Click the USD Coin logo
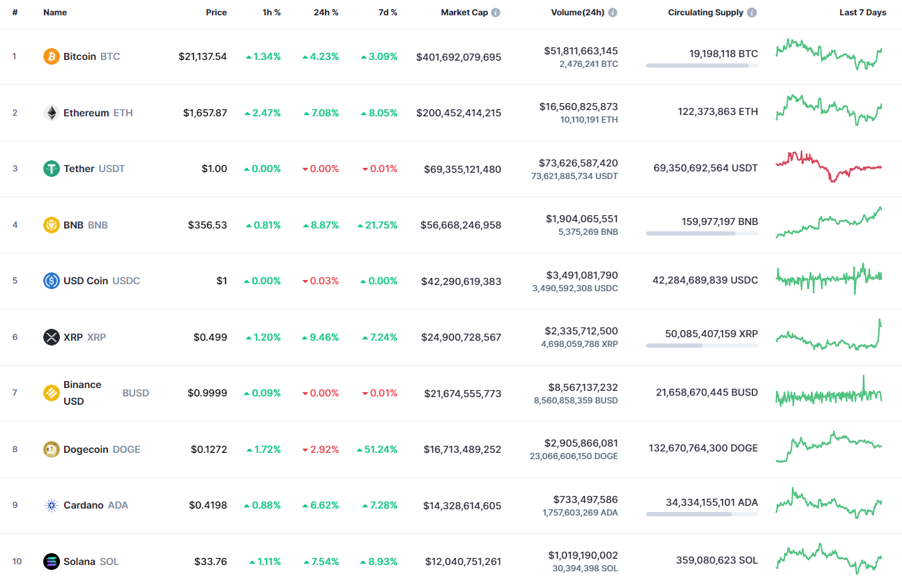The width and height of the screenshot is (902, 588). coord(52,281)
